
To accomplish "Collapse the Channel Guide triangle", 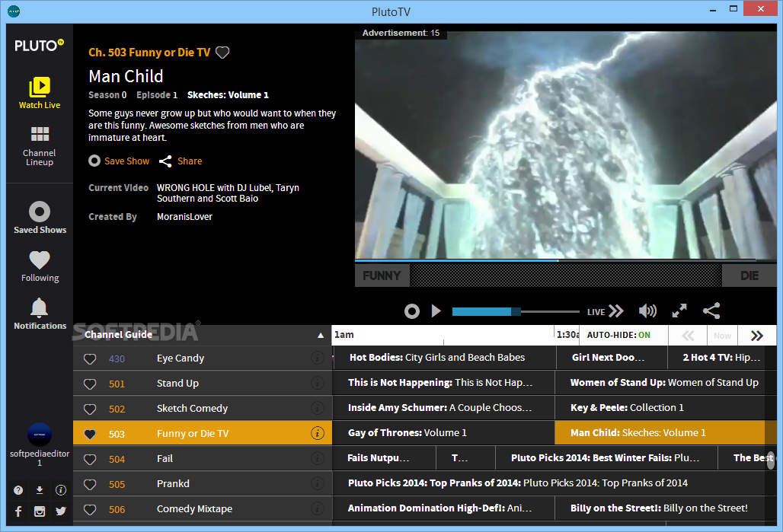I will 321,336.
